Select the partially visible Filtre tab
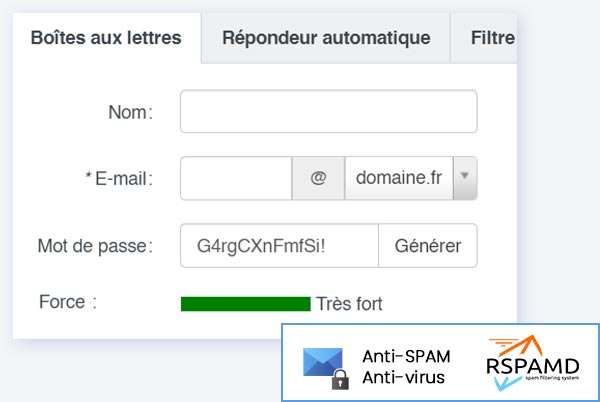This screenshot has width=600, height=402. click(492, 39)
